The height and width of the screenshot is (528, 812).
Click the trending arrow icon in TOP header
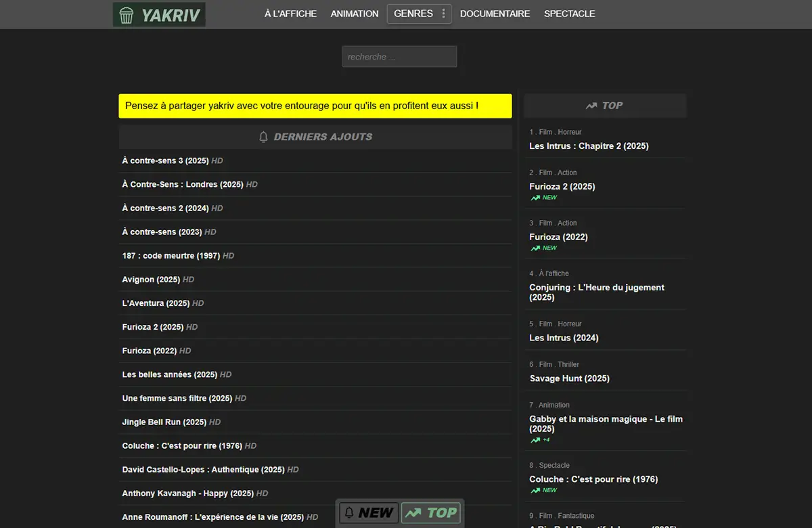(591, 106)
